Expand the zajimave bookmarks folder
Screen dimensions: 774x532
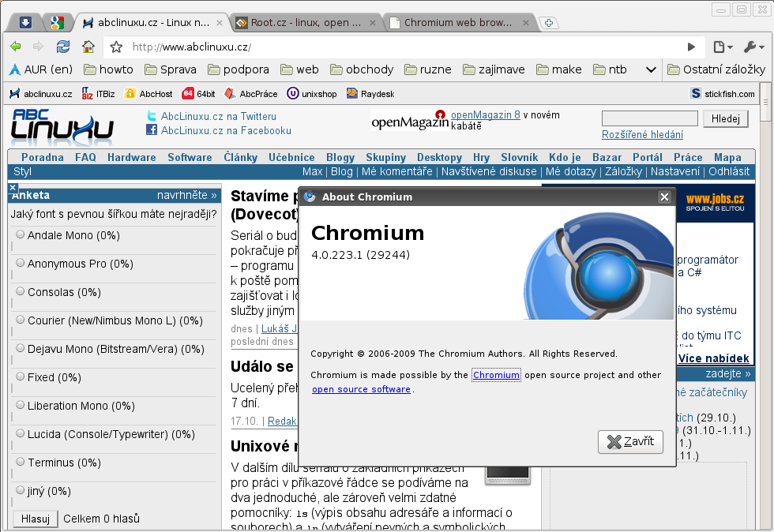(x=494, y=69)
